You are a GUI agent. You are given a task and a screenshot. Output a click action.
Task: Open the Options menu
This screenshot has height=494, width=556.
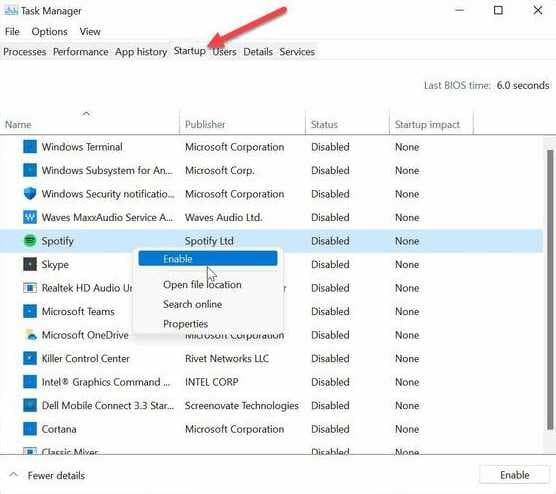tap(49, 32)
